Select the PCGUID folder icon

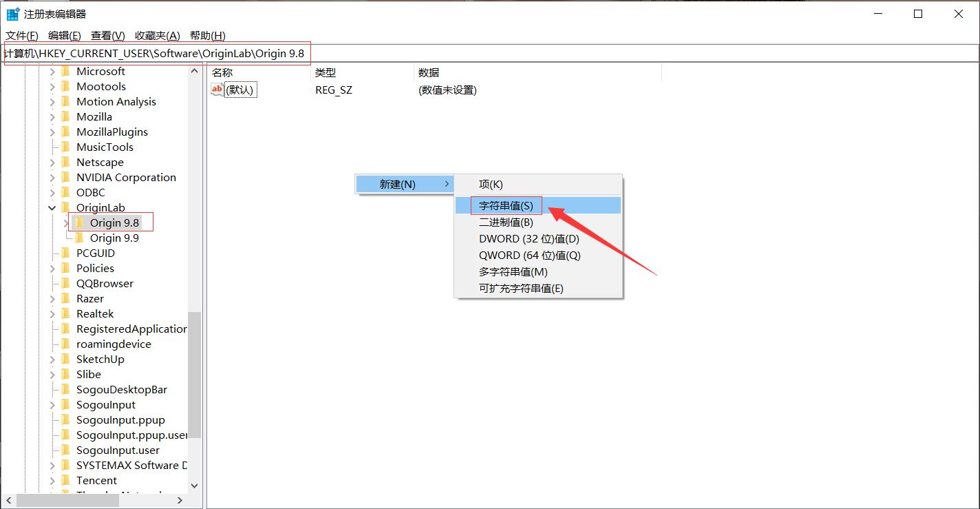point(66,253)
